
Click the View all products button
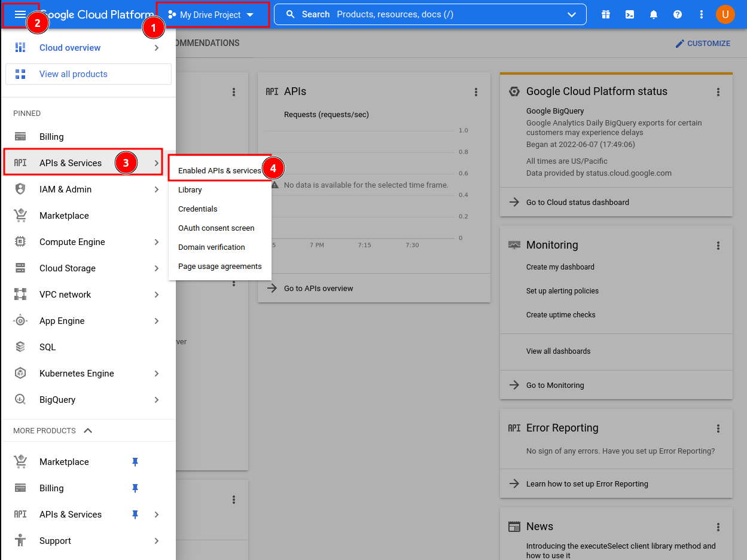pos(89,74)
